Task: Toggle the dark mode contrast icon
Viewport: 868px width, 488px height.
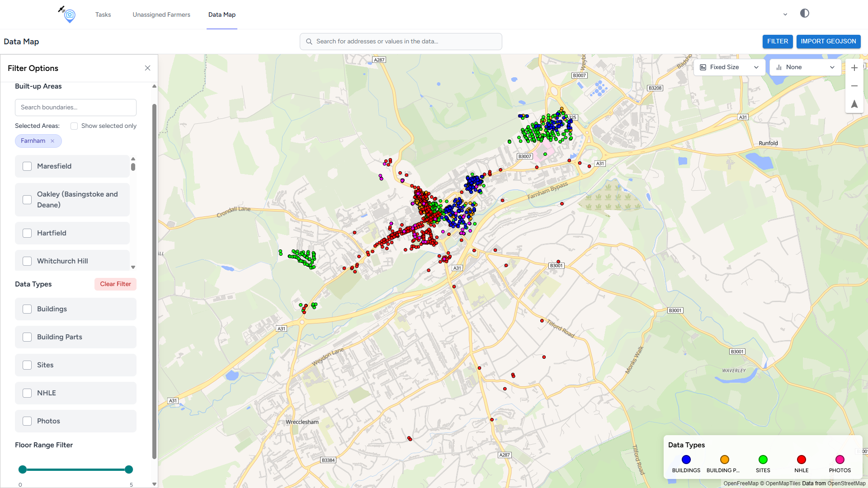Action: pos(804,14)
